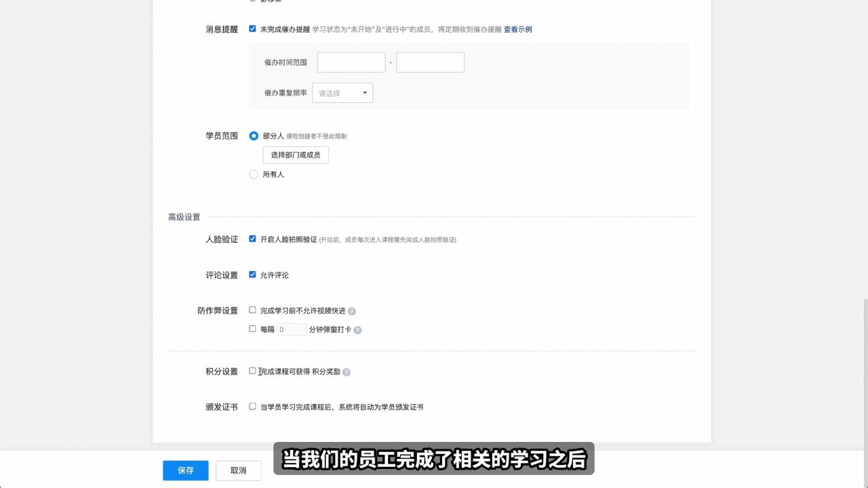Click the 催办时间范围 end date field
The width and height of the screenshot is (868, 488).
[x=430, y=62]
